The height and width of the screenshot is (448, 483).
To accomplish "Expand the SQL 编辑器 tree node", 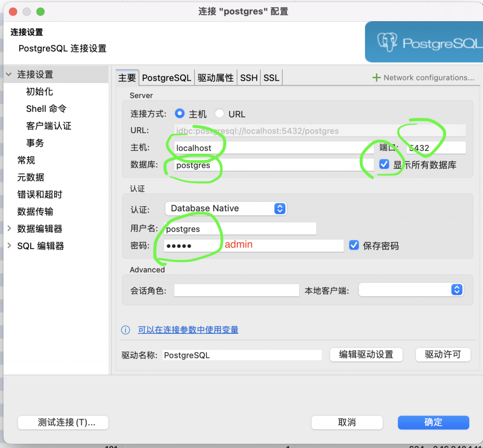I will point(9,245).
